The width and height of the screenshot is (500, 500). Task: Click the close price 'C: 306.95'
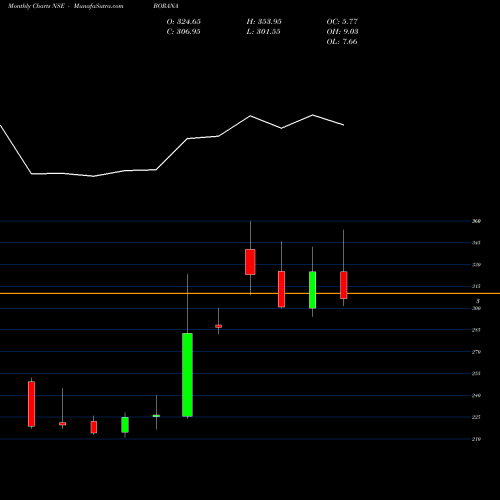click(x=183, y=32)
